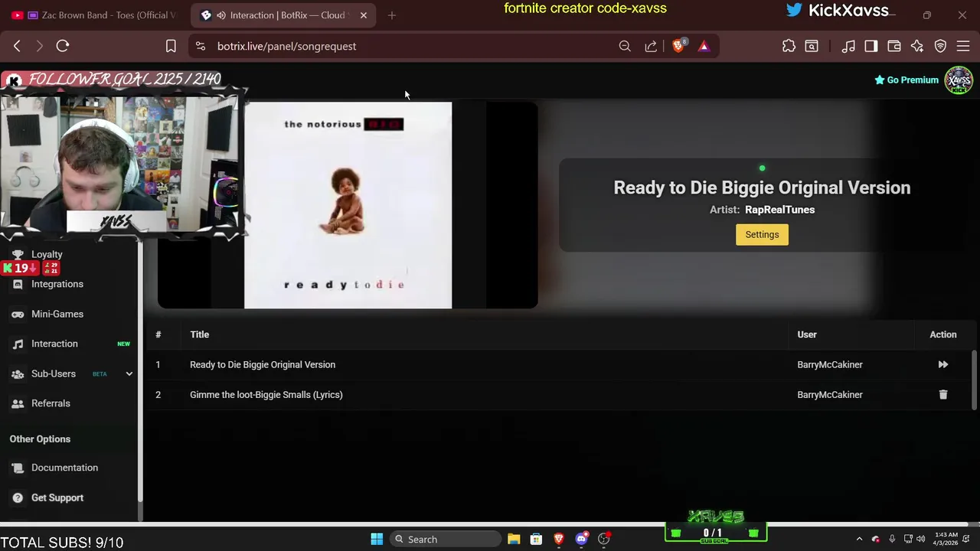Screen dimensions: 980x551
Task: Click the Get Support question mark icon
Action: pos(18,497)
